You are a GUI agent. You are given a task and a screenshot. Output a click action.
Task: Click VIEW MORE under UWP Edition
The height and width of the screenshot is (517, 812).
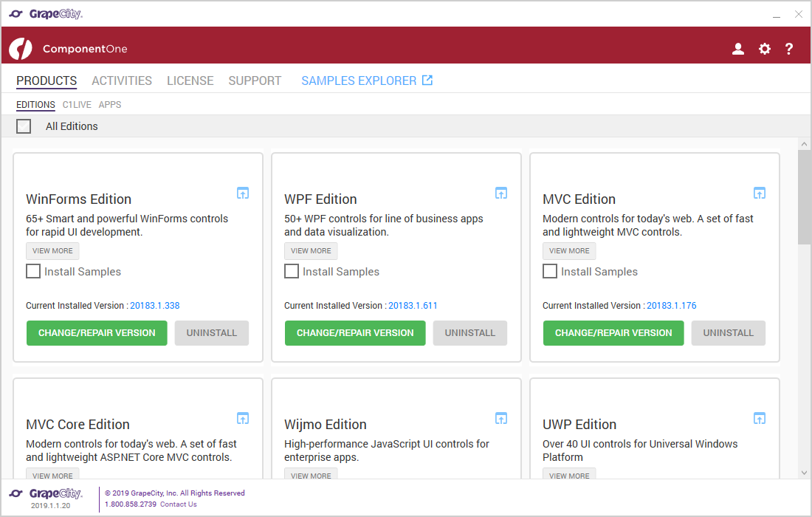(x=569, y=473)
